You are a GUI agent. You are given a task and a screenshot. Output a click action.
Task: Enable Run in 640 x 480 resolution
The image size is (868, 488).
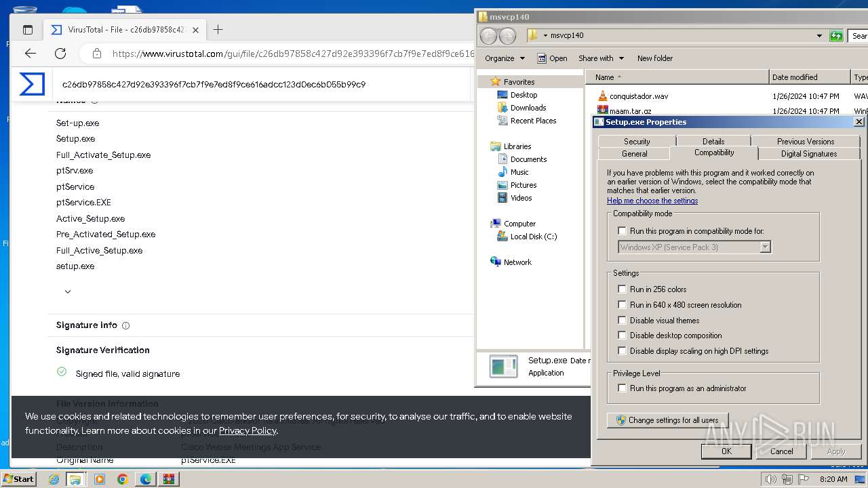coord(622,305)
